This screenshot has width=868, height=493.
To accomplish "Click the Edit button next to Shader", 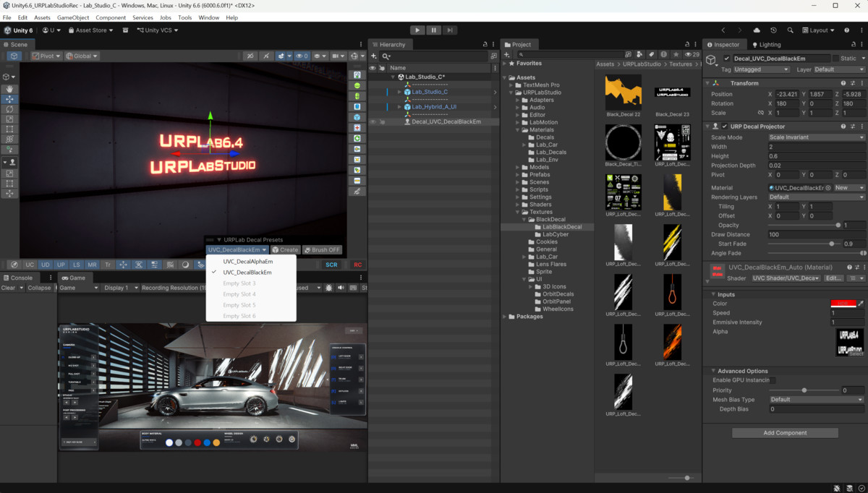I will [x=834, y=278].
